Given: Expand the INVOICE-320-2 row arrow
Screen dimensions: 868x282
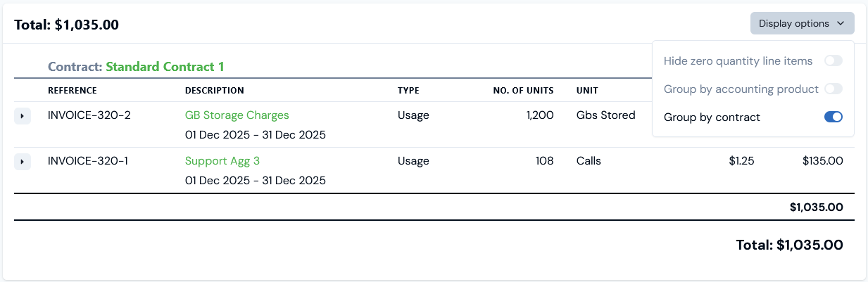Looking at the screenshot, I should pos(22,116).
